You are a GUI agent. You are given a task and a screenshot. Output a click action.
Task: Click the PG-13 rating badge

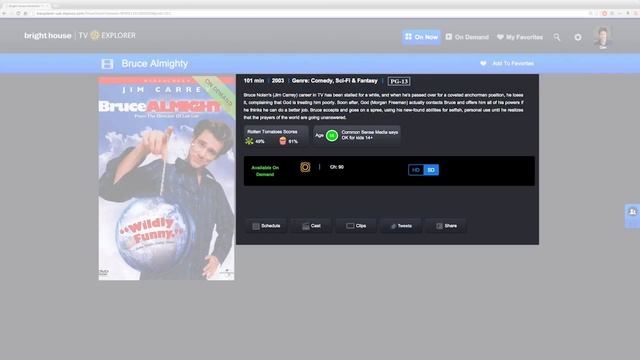pos(399,81)
